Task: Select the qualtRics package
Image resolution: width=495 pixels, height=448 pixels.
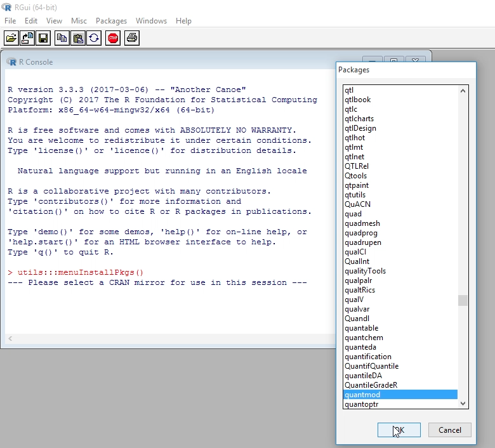Action: coord(400,290)
